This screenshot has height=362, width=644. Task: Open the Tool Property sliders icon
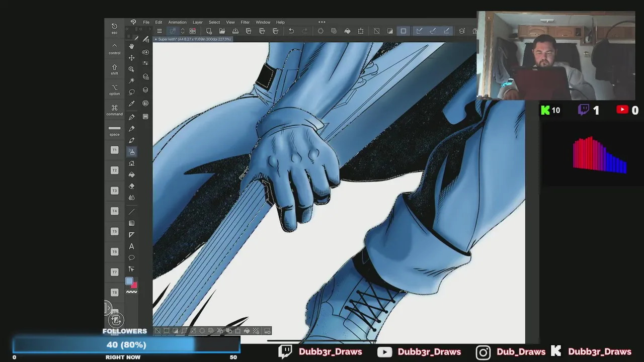[x=145, y=63]
